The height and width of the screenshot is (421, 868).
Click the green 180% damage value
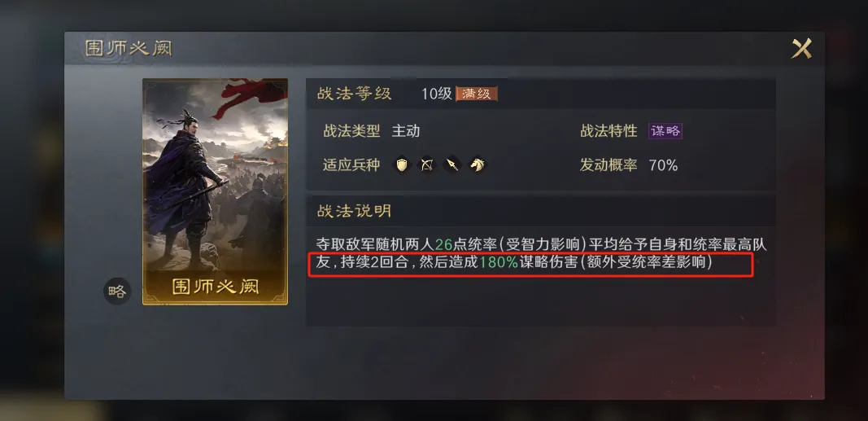click(498, 262)
